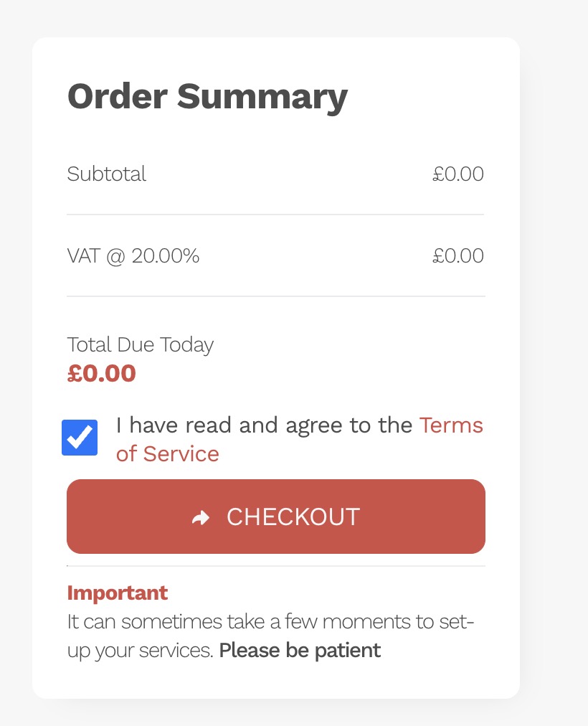Click the bold red £0.00 total
Viewport: 588px width, 726px height.
click(x=101, y=373)
